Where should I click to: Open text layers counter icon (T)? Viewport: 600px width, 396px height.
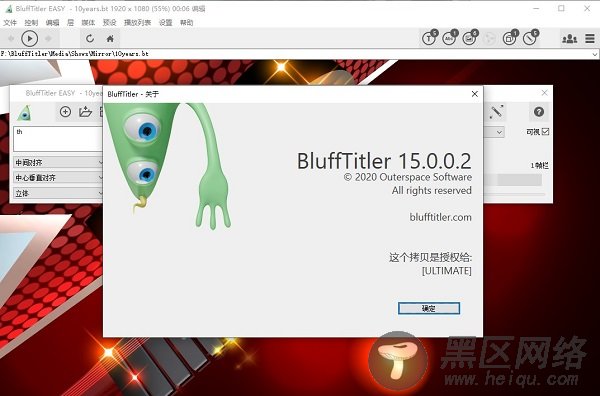point(430,38)
